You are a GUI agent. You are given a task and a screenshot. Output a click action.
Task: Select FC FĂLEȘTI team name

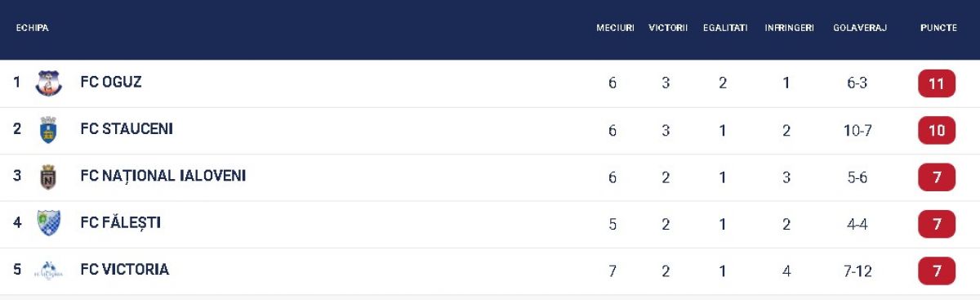(x=121, y=223)
